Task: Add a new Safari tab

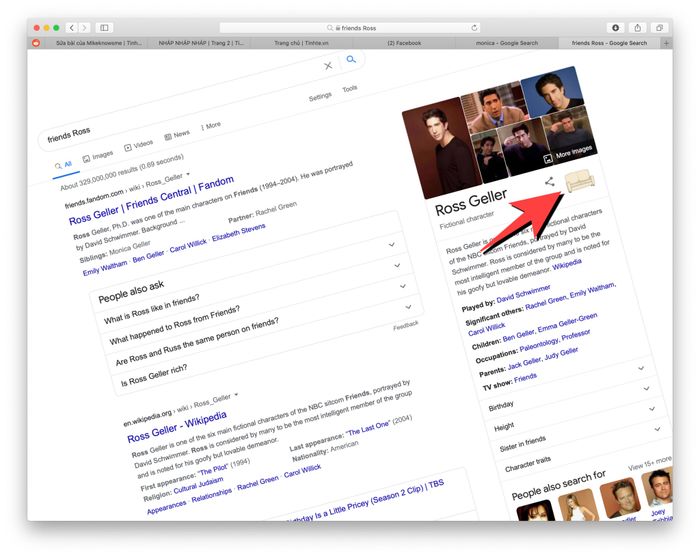Action: pos(666,43)
